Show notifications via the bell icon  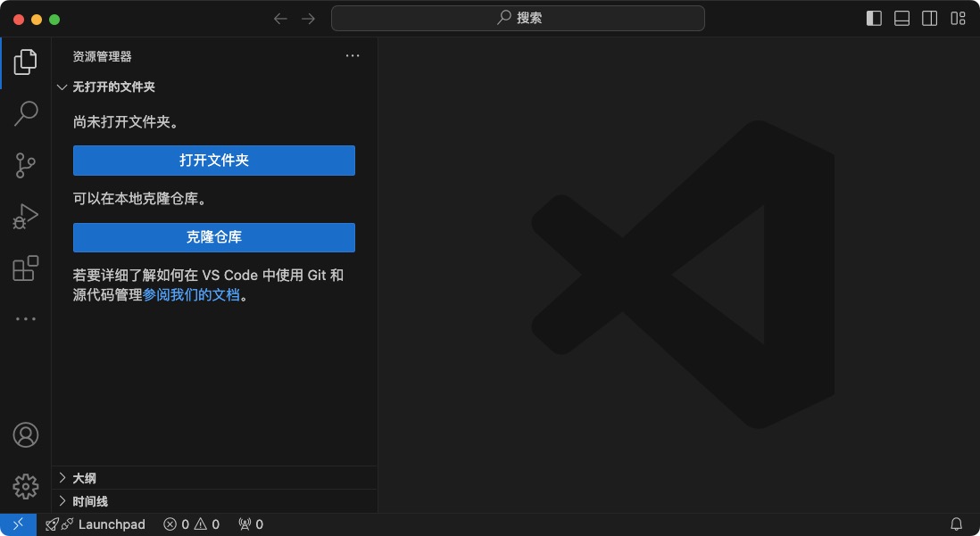point(956,524)
